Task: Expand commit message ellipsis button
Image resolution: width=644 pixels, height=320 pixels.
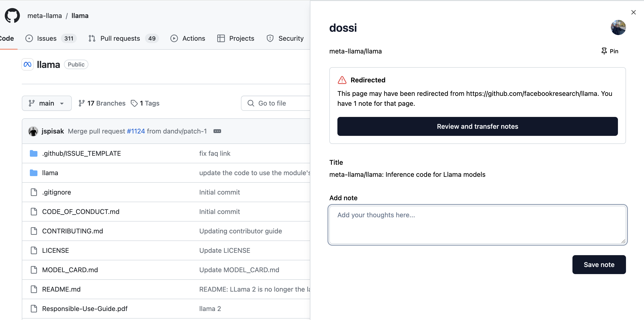Action: 217,131
